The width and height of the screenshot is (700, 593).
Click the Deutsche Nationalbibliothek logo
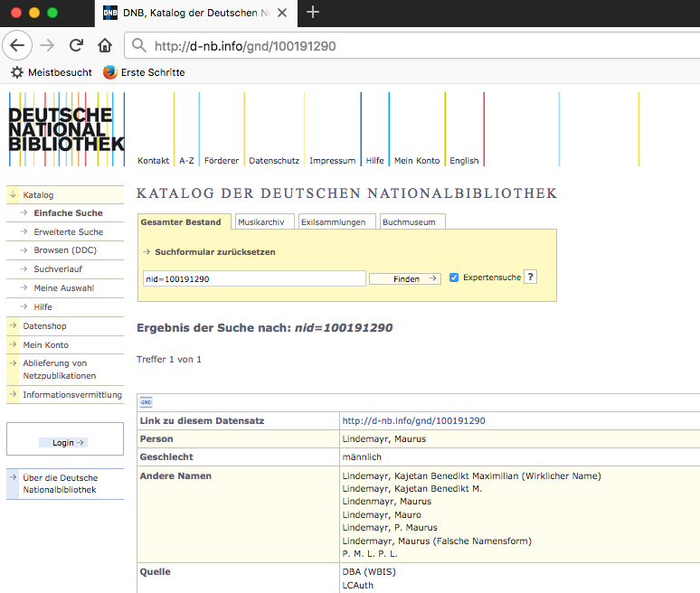tap(67, 129)
